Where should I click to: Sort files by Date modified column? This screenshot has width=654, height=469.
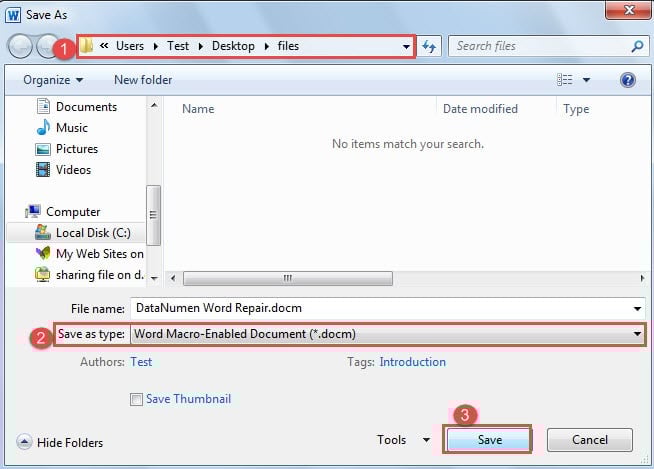click(482, 109)
